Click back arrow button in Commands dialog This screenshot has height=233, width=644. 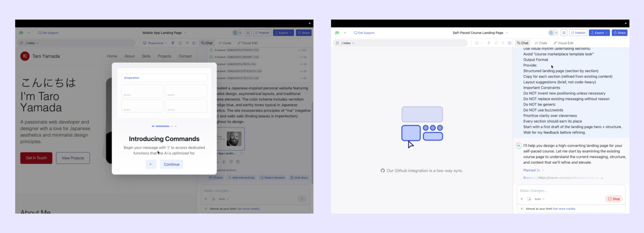point(151,164)
